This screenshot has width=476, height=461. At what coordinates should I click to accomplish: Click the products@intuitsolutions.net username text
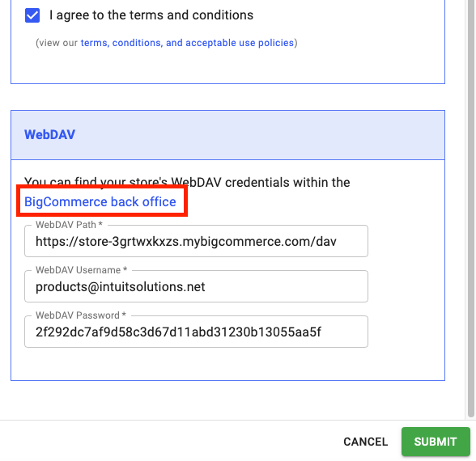tap(120, 287)
